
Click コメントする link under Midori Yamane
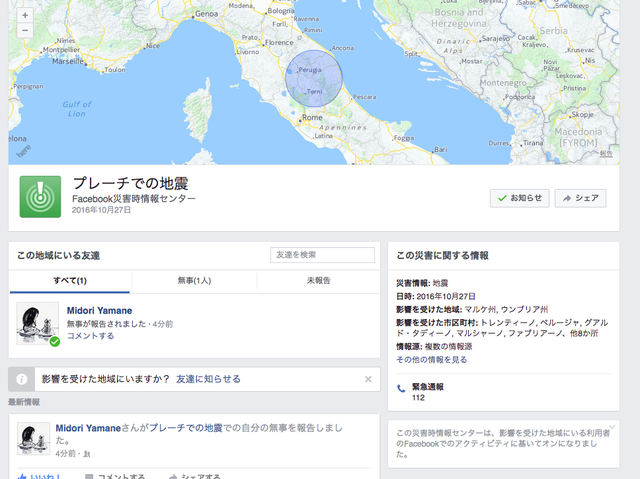point(90,336)
